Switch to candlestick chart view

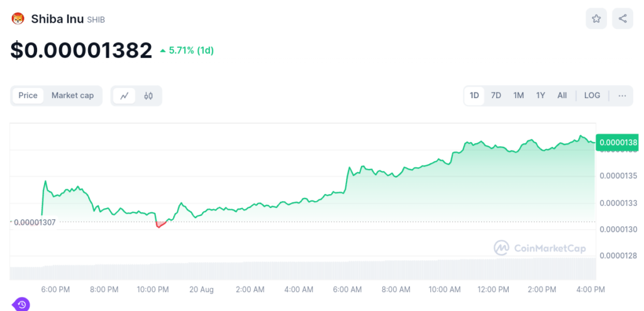point(148,96)
